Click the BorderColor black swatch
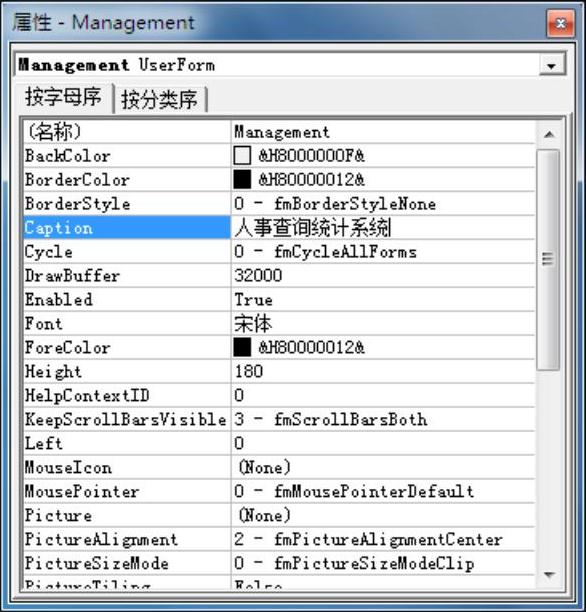The image size is (586, 612). [242, 180]
